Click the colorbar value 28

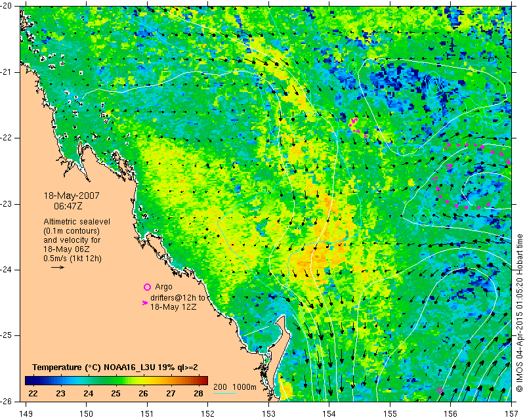198,394
